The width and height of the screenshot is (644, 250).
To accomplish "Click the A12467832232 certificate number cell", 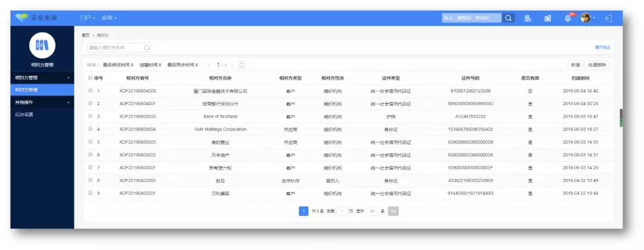I will [x=470, y=116].
